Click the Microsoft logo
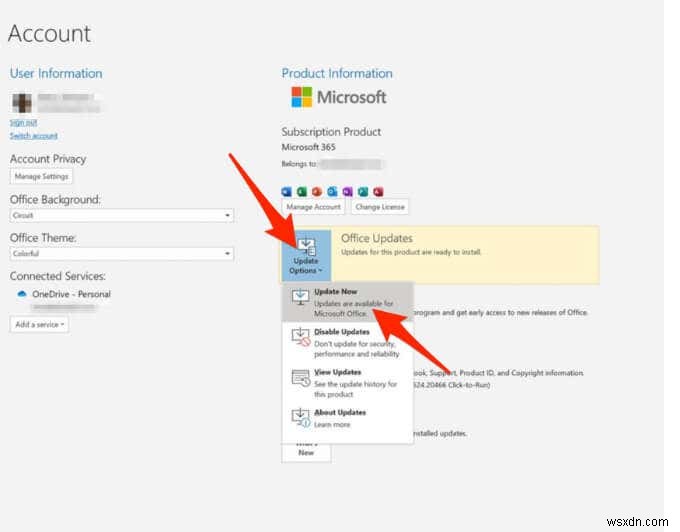 [339, 97]
